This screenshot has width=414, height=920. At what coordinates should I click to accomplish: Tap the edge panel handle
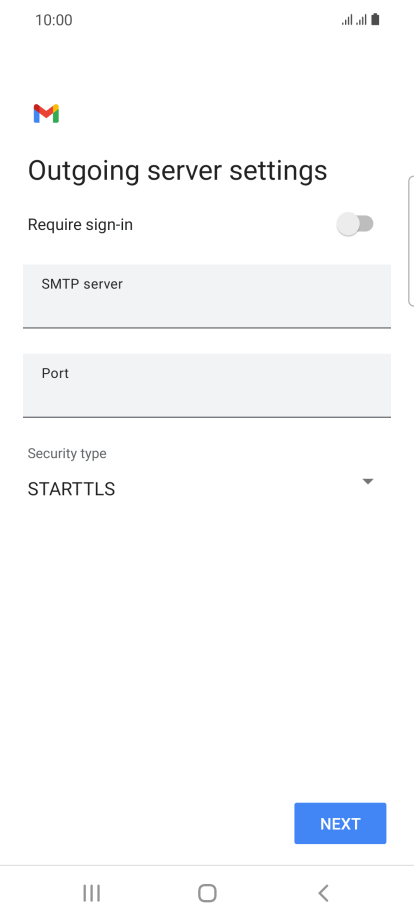pyautogui.click(x=410, y=241)
